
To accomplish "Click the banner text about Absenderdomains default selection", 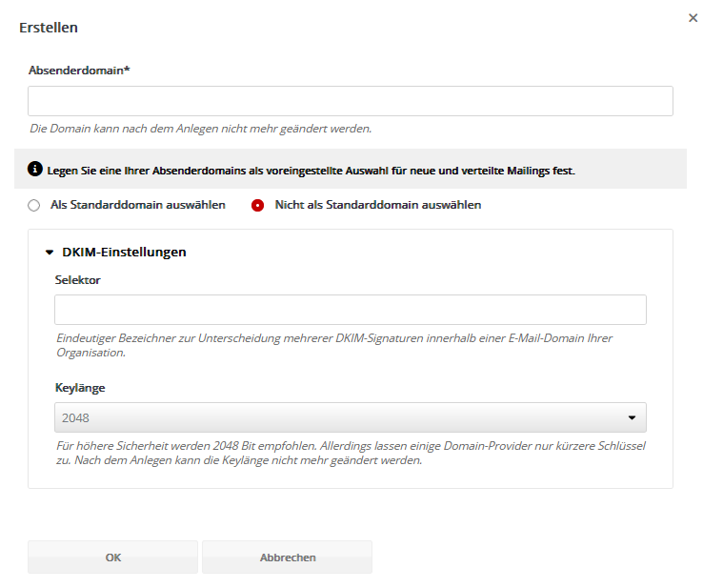I will pos(311,172).
